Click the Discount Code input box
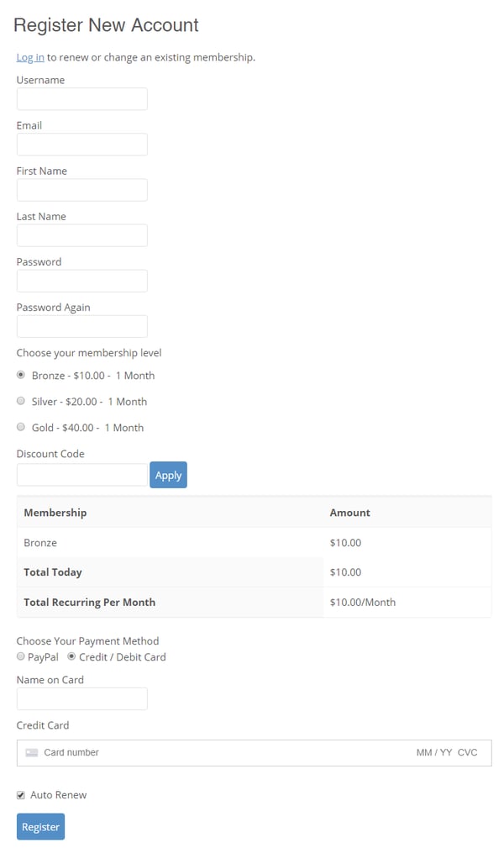 81,475
